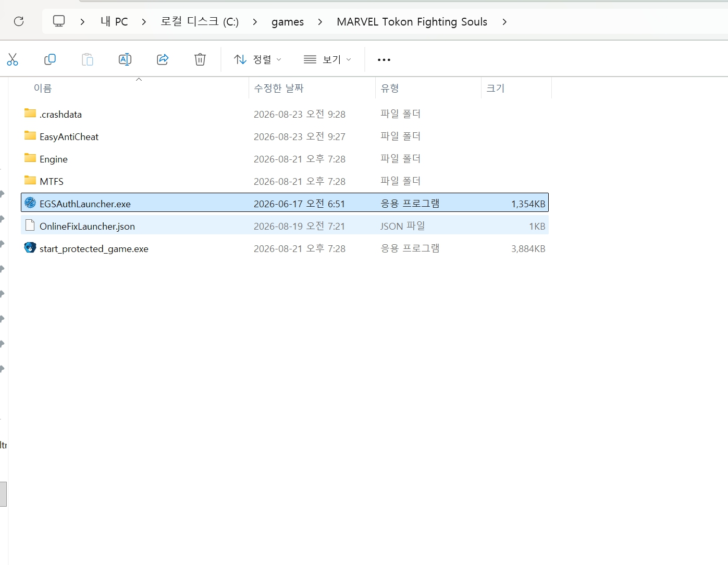Click the 1,354KB size cell

coord(528,204)
